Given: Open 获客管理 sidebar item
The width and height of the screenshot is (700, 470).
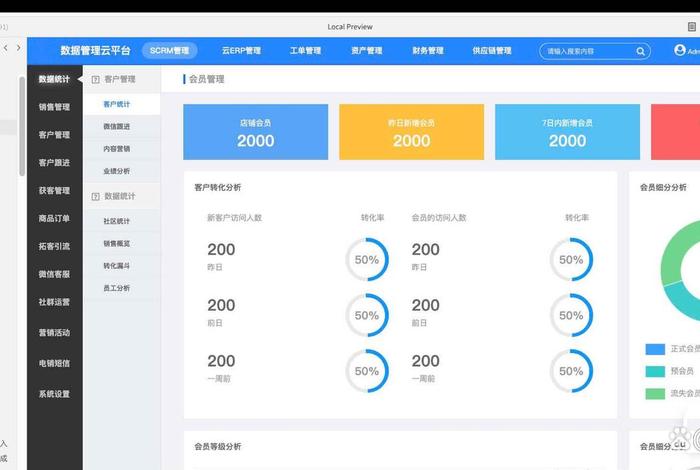Looking at the screenshot, I should coord(54,191).
